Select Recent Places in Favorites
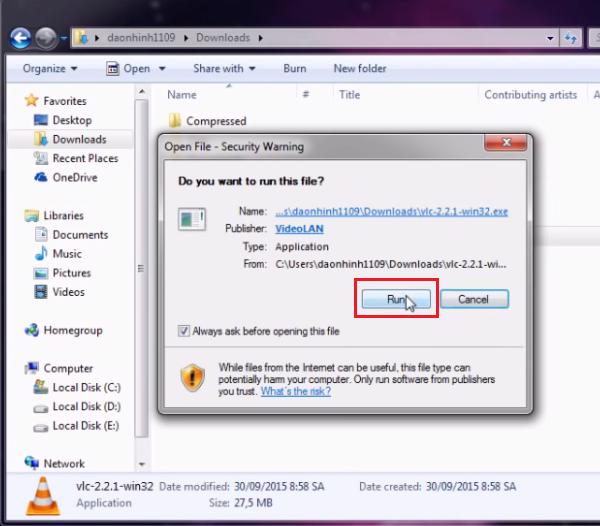The width and height of the screenshot is (600, 526). (84, 158)
